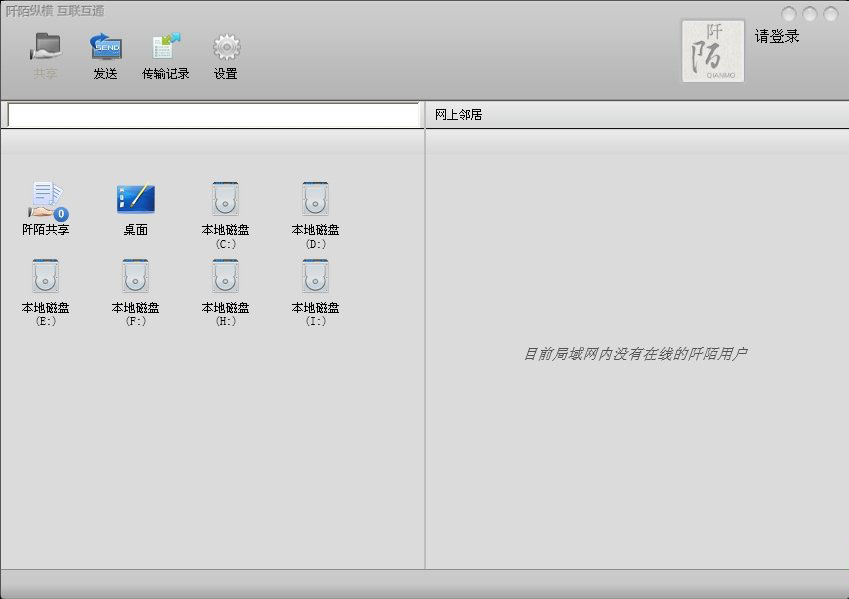
Task: Click the leftmost round window button
Action: click(789, 14)
